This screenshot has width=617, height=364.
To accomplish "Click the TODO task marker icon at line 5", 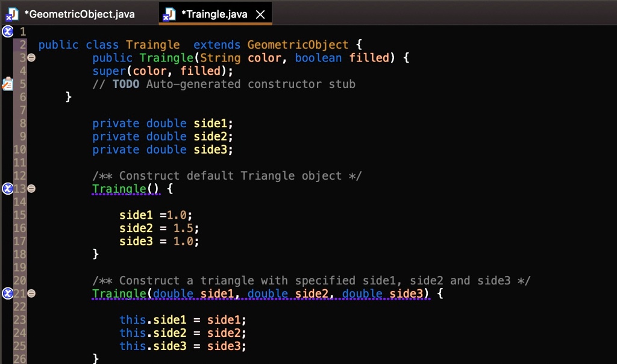I will click(x=7, y=84).
